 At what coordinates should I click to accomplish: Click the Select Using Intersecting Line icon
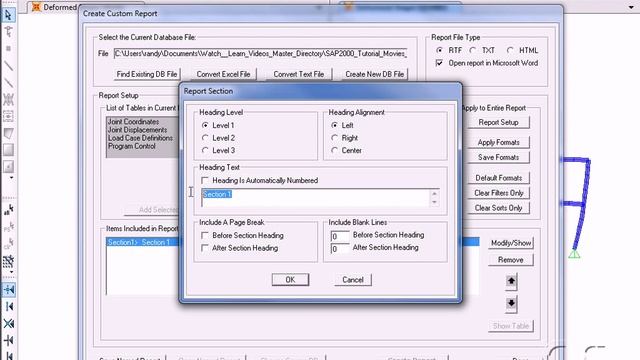coord(8,261)
